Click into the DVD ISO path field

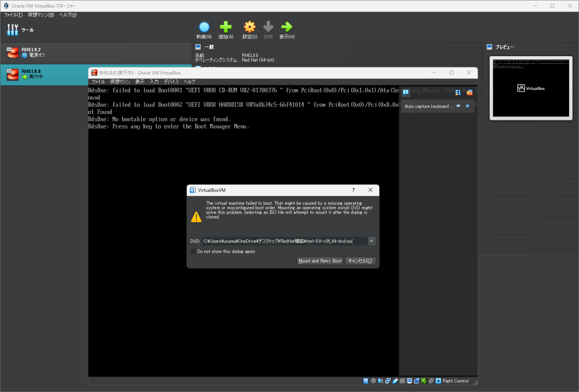click(x=285, y=241)
